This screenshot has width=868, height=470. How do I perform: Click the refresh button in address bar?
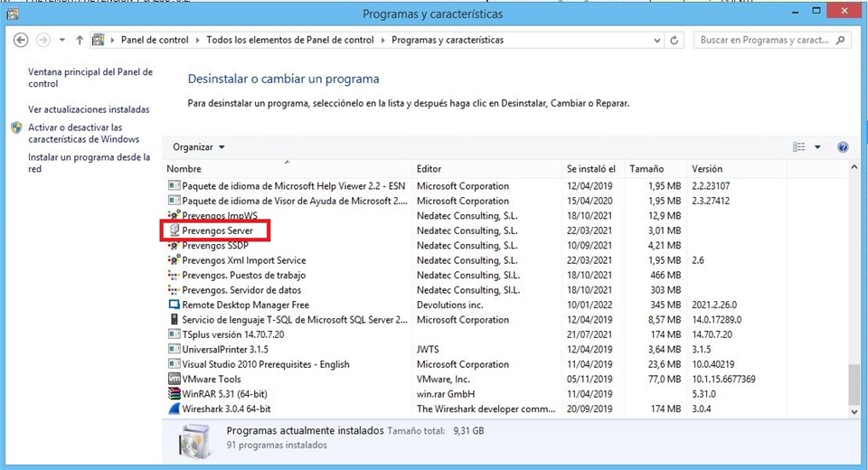coord(675,41)
